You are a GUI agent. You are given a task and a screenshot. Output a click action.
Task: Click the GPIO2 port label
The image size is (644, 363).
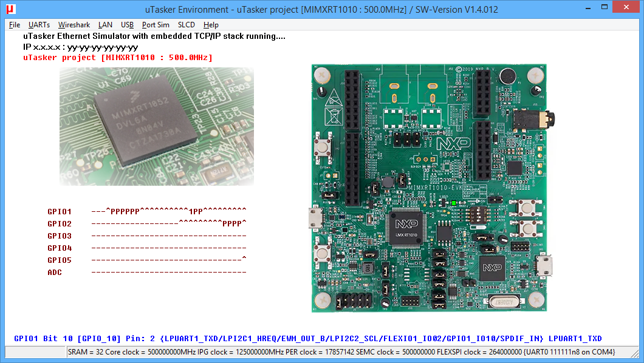[60, 224]
